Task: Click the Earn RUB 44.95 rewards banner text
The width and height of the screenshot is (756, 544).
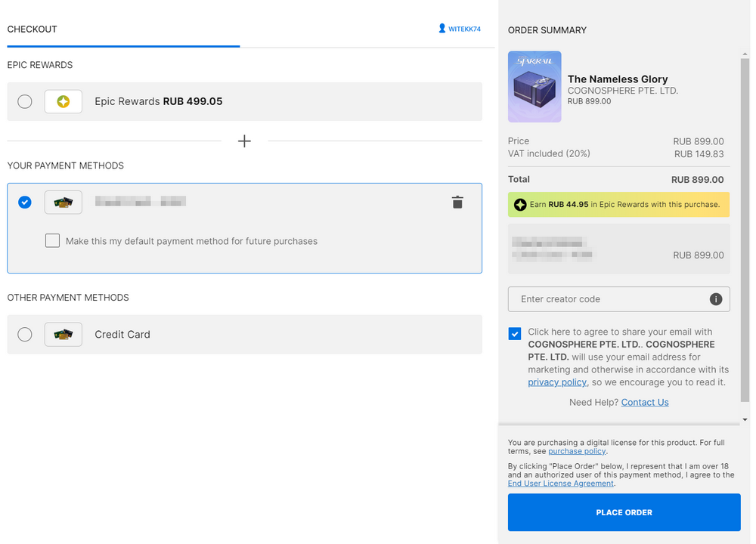Action: click(x=625, y=205)
